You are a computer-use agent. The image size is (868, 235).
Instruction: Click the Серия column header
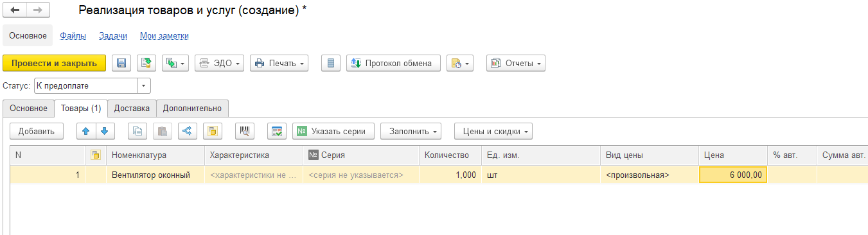361,155
